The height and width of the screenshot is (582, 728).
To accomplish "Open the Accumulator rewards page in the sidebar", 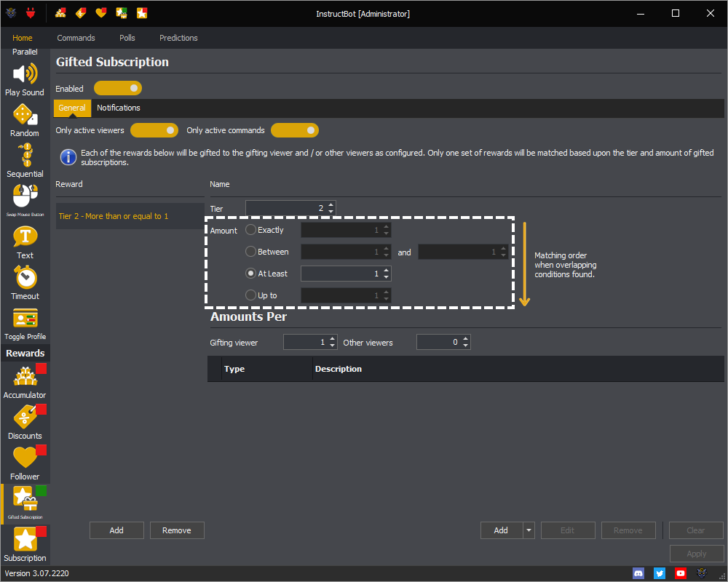I will click(25, 382).
